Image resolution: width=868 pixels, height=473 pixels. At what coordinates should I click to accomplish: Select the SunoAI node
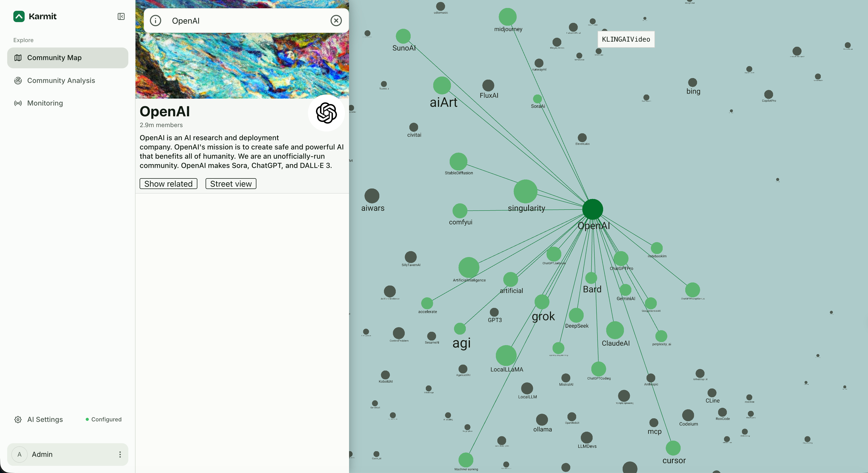click(403, 36)
